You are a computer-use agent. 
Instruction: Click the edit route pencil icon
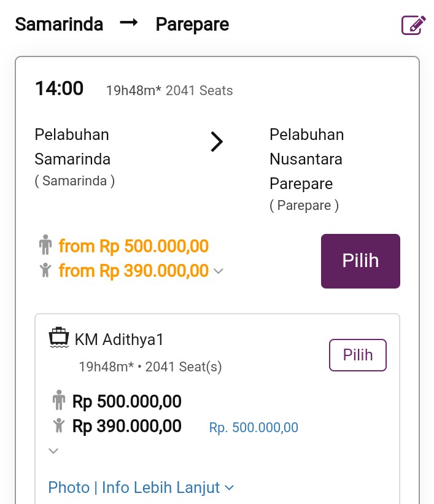click(413, 25)
